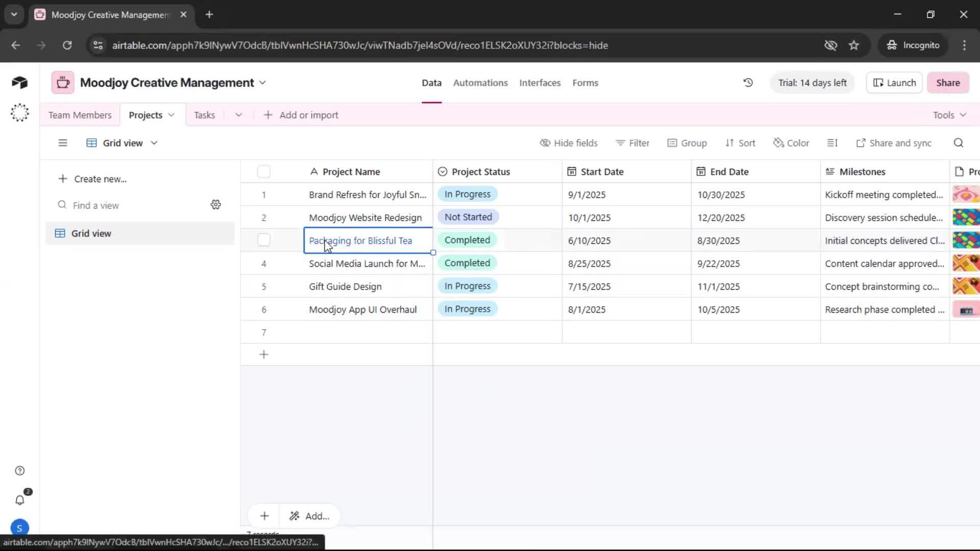Click the bottom plus add record button
The image size is (980, 551).
point(264,516)
